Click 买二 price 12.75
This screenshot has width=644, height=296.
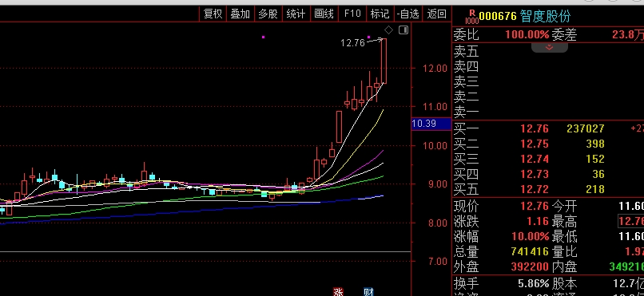click(535, 144)
